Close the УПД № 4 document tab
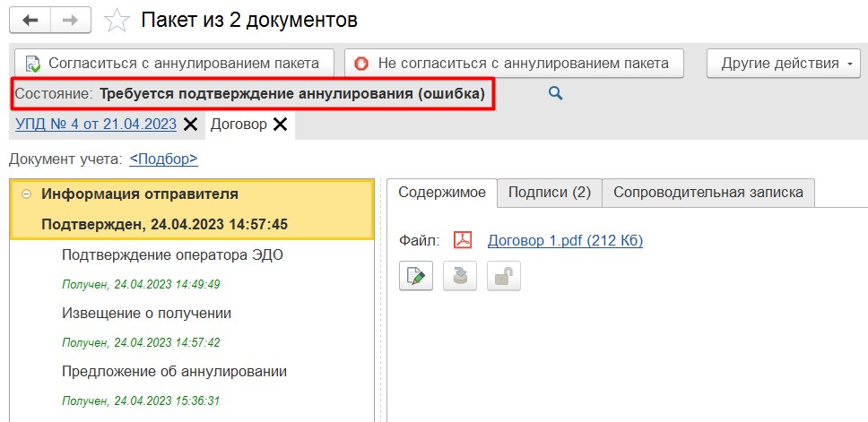The width and height of the screenshot is (868, 422). pyautogui.click(x=190, y=125)
